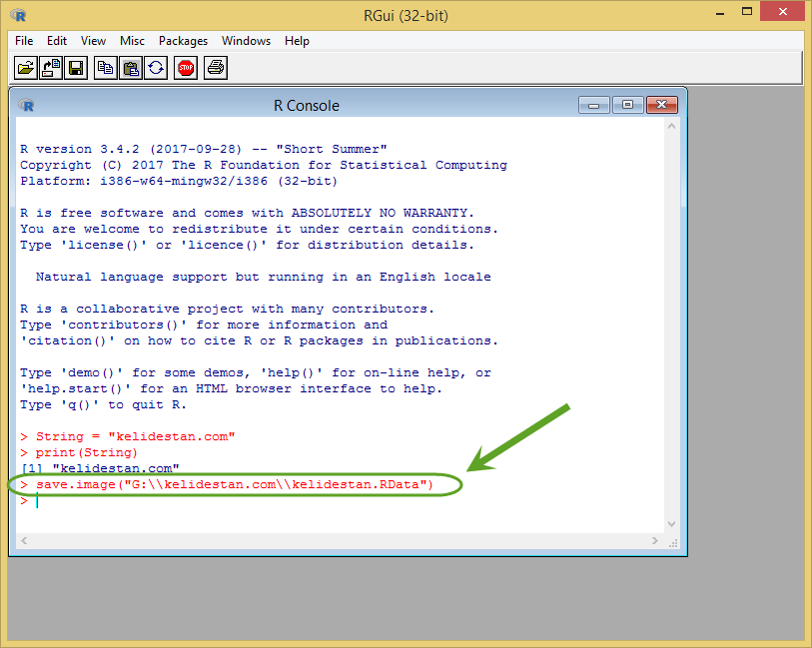Click the Load workspace toolbar icon
Screen dimensions: 812x648
[x=51, y=68]
